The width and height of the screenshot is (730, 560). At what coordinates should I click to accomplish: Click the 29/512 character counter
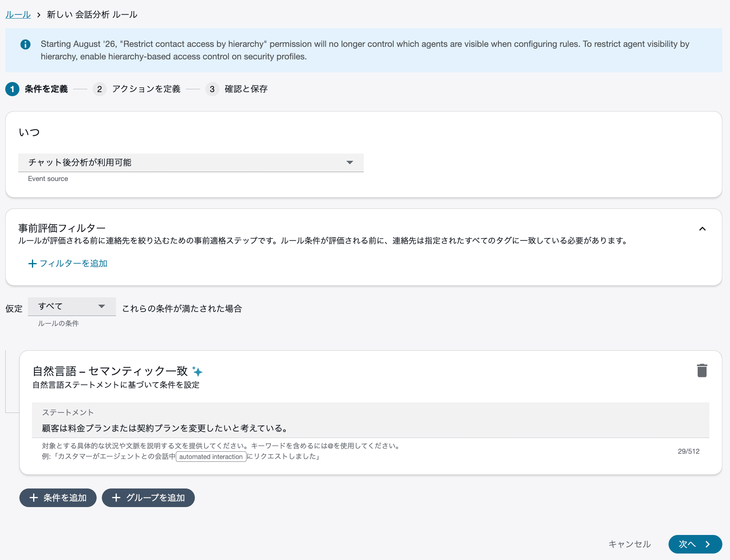[x=689, y=451]
